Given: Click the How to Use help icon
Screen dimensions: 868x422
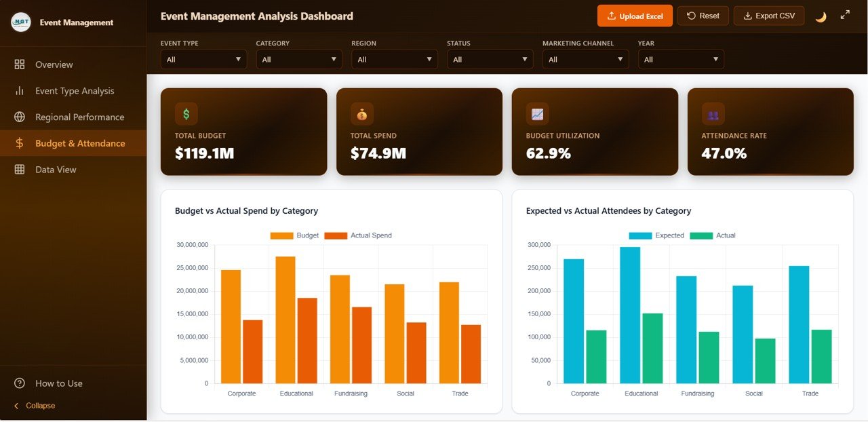Looking at the screenshot, I should 18,383.
